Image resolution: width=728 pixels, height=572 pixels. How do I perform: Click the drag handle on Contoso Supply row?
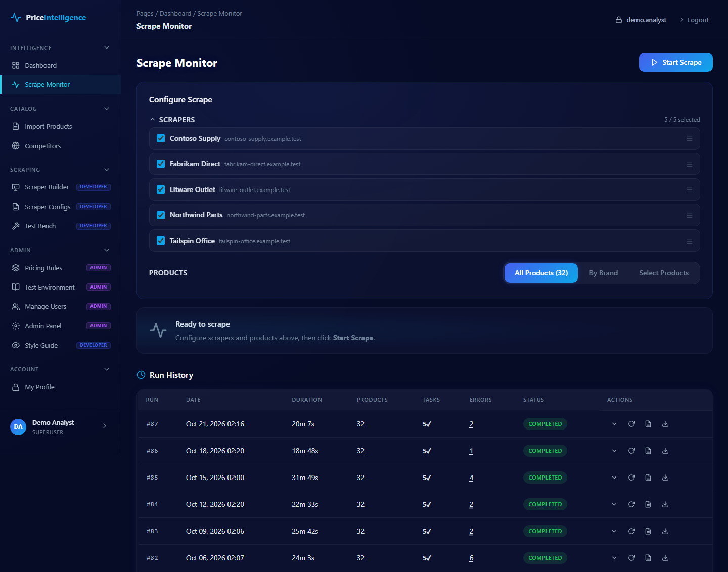689,138
